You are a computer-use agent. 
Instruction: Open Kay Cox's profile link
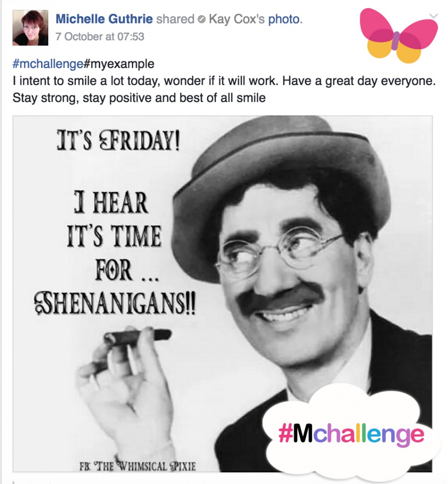click(x=237, y=19)
